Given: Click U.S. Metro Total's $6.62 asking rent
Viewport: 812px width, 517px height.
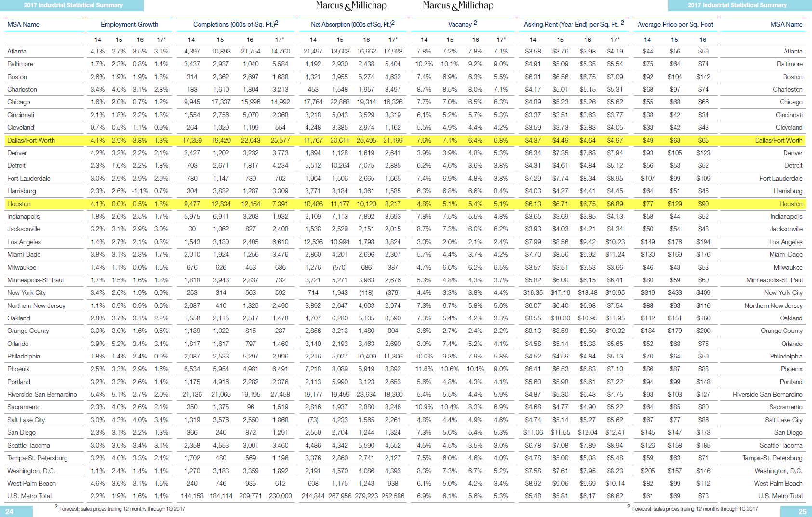Looking at the screenshot, I should (615, 496).
